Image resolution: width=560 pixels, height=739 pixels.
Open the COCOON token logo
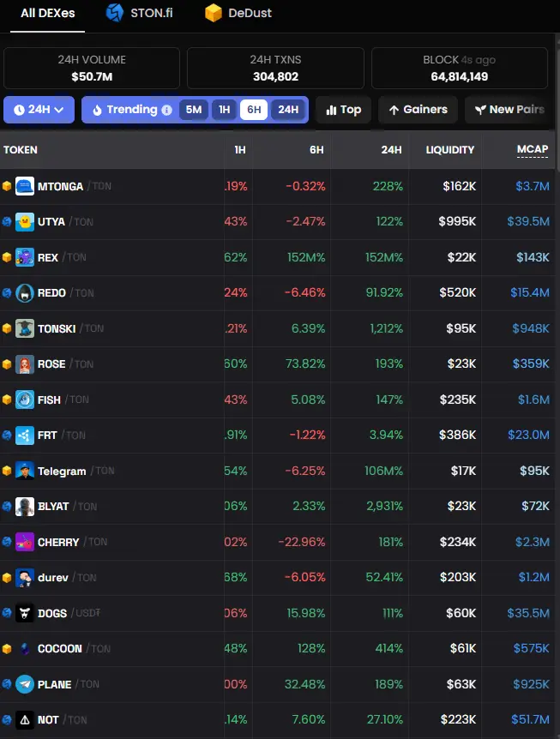pos(25,649)
